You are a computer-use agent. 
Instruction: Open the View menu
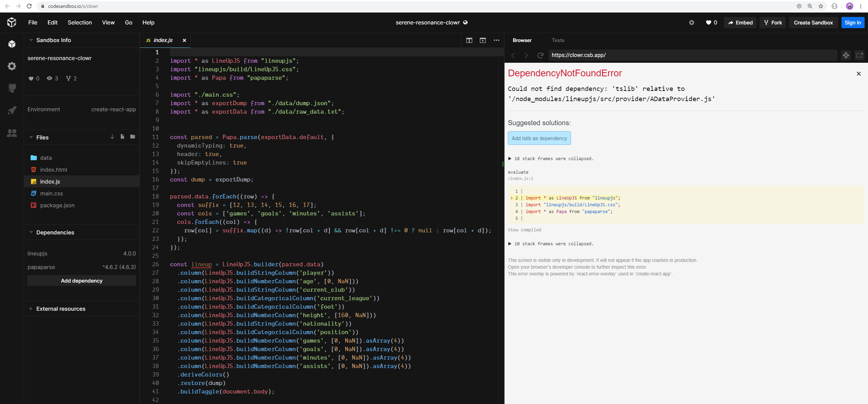pos(108,22)
